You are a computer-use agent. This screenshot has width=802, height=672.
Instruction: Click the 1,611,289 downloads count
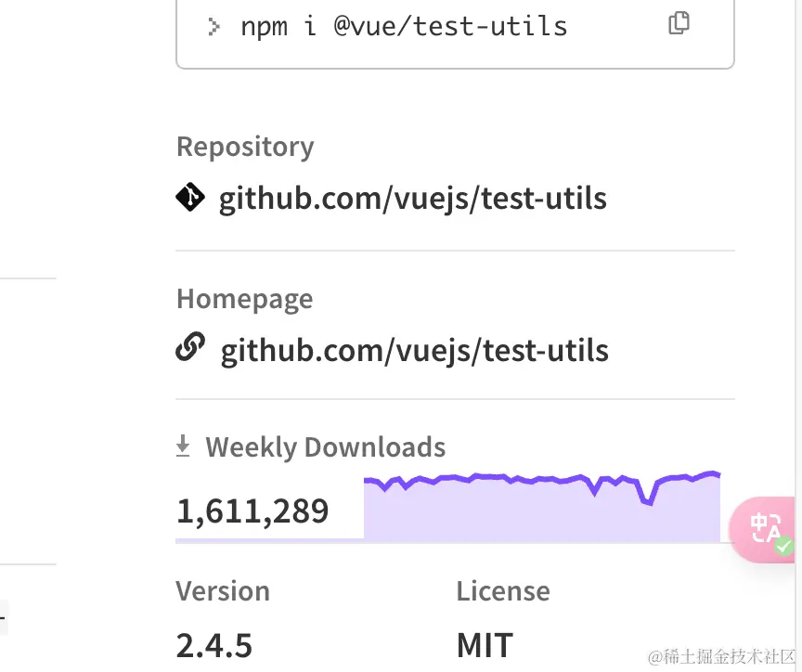(252, 510)
